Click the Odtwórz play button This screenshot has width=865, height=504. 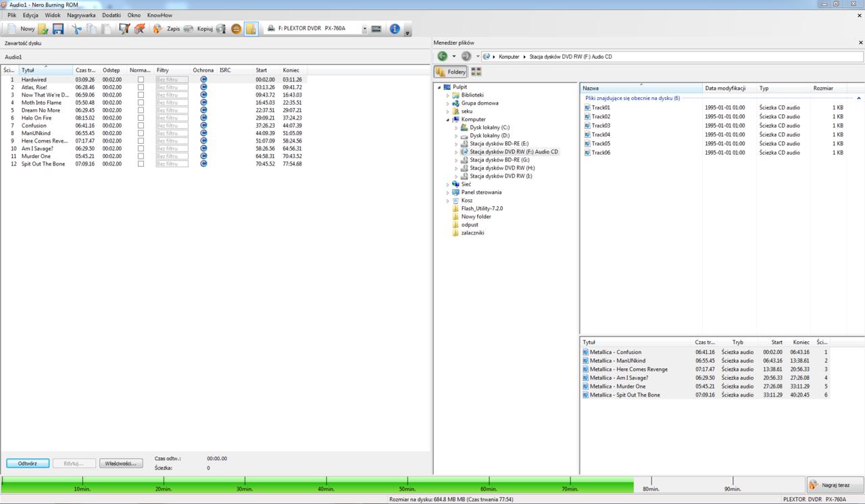[28, 463]
